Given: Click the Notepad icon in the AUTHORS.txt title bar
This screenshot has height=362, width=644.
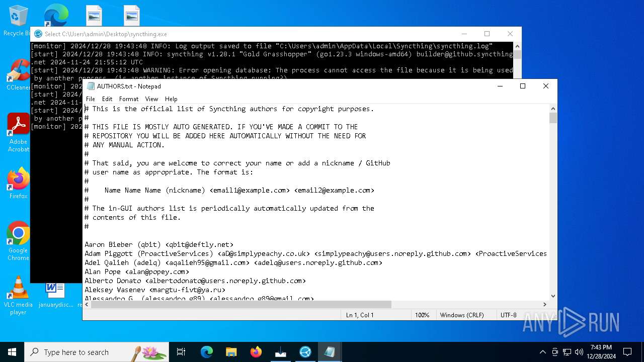Looking at the screenshot, I should (x=91, y=86).
